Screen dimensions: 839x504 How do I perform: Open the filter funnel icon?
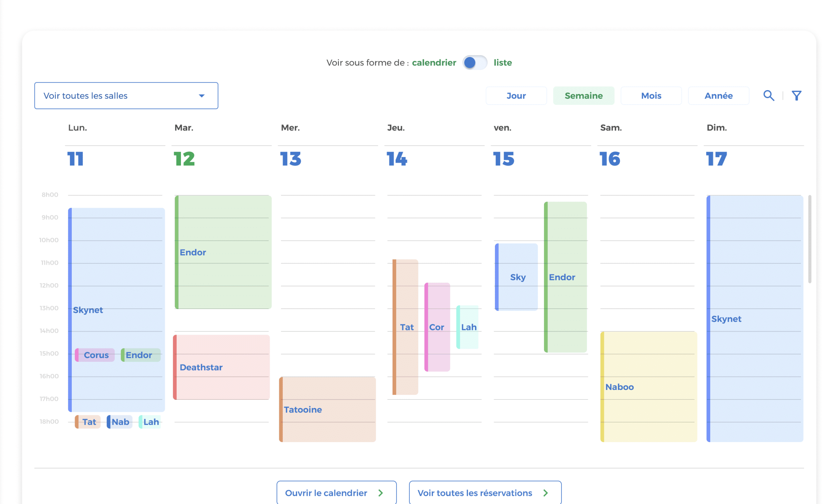click(x=796, y=96)
